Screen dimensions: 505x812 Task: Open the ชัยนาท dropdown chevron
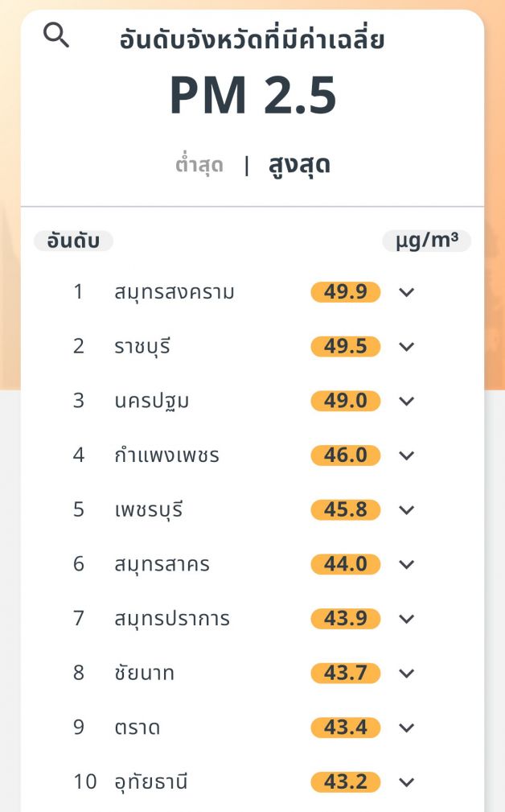(x=406, y=673)
